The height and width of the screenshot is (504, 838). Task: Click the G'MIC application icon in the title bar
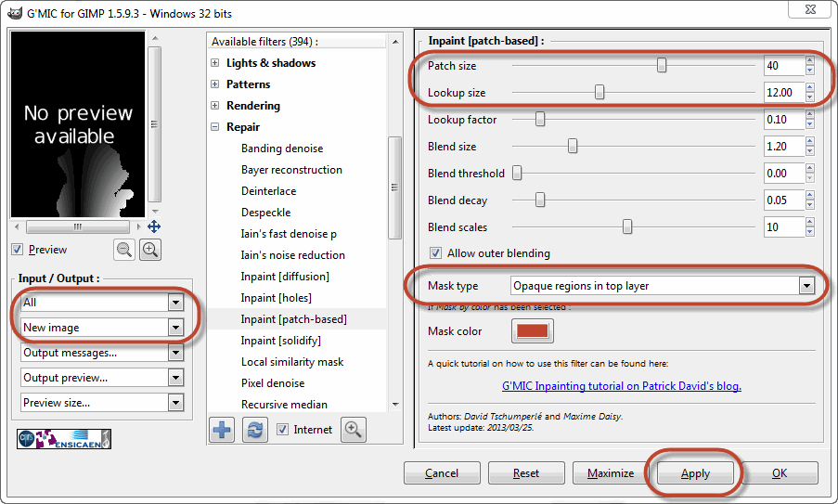coord(15,13)
